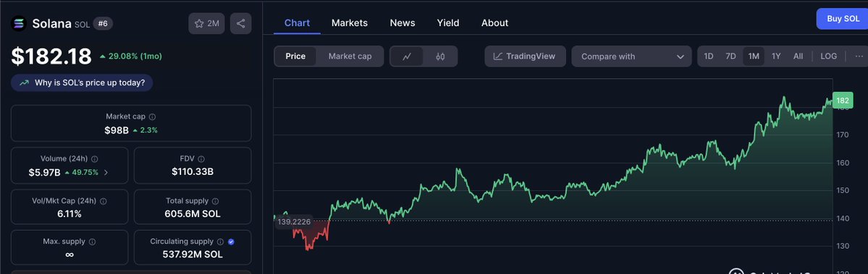Open the more chart options menu

(x=859, y=56)
